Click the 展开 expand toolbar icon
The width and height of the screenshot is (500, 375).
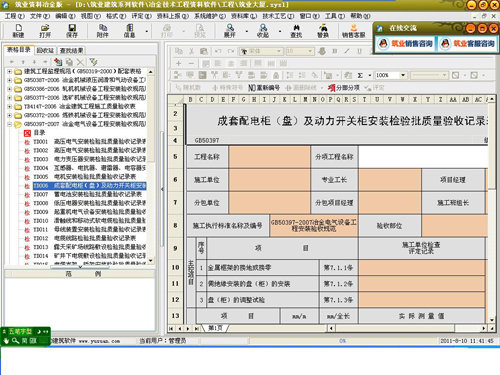(230, 31)
